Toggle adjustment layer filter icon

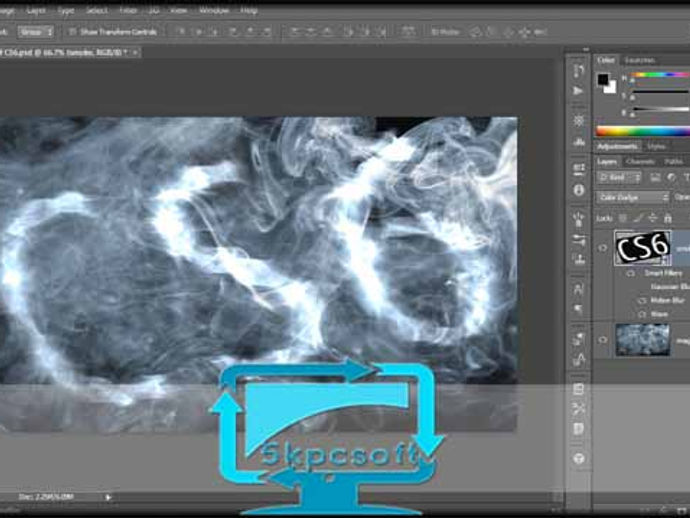(x=671, y=178)
